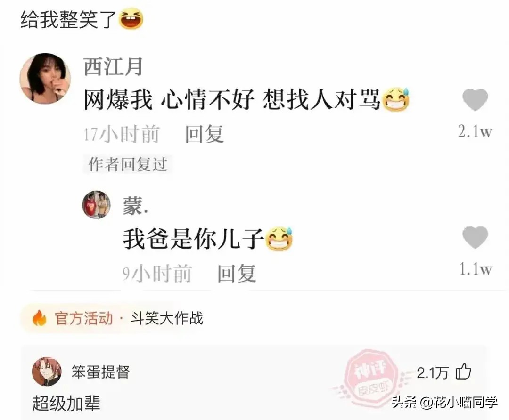Tap the sweat-smile emoji in 西江月's comment
Viewport: 509px width, 420px height.
pos(396,99)
